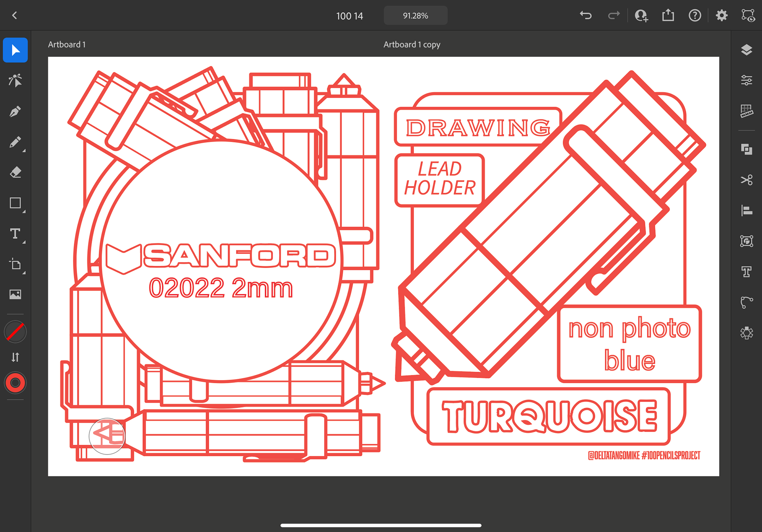Select the Eraser tool
Viewport: 762px width, 532px height.
tap(15, 173)
